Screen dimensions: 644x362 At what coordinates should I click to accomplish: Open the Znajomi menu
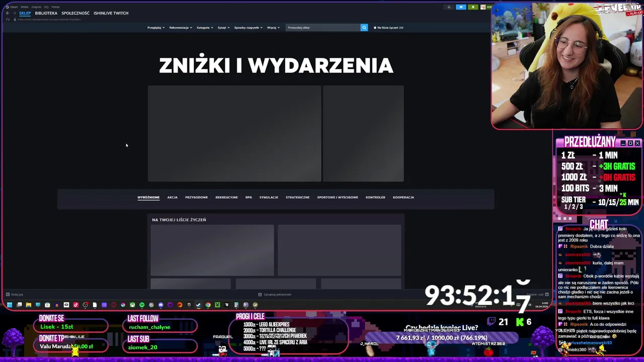tap(36, 7)
